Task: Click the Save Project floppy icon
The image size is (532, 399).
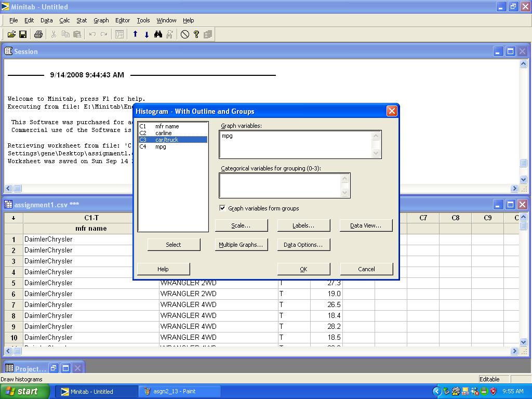Action: click(23, 34)
